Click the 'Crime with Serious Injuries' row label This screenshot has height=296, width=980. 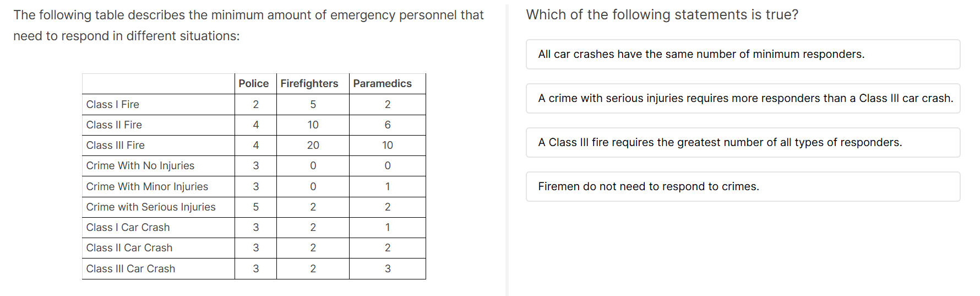pos(151,207)
